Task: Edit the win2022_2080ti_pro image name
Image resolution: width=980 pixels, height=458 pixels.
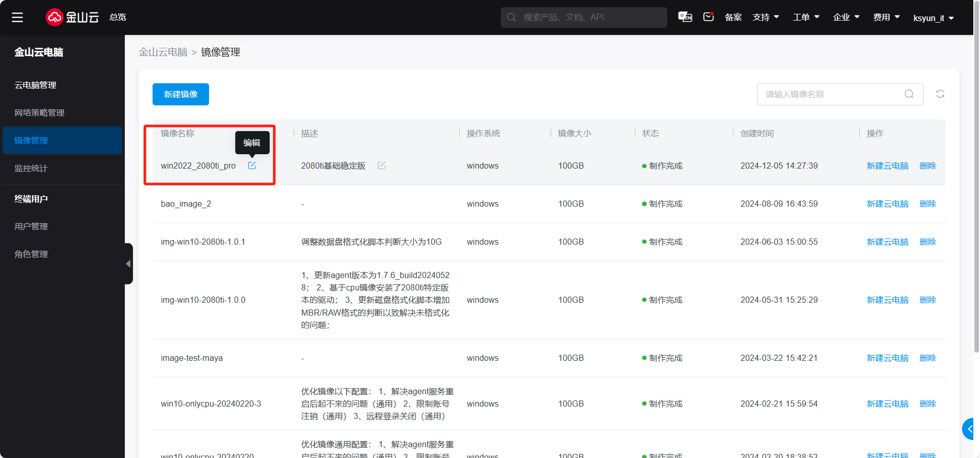Action: point(252,166)
